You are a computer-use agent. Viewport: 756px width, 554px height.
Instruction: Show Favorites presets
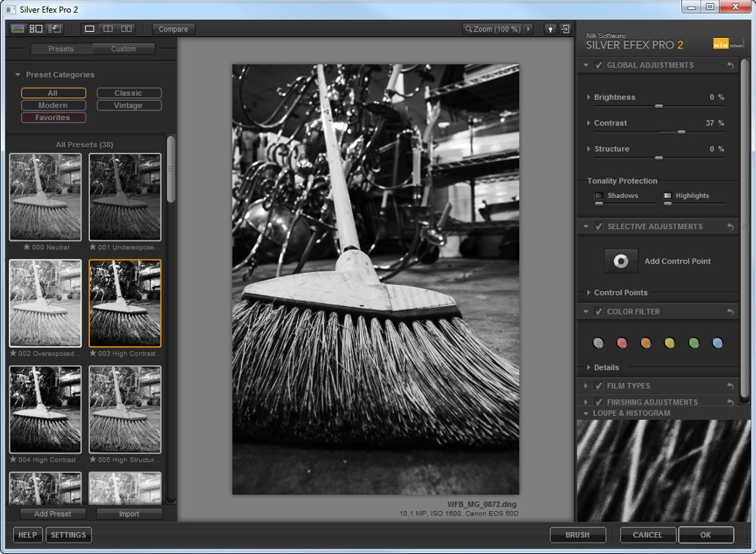pyautogui.click(x=53, y=118)
